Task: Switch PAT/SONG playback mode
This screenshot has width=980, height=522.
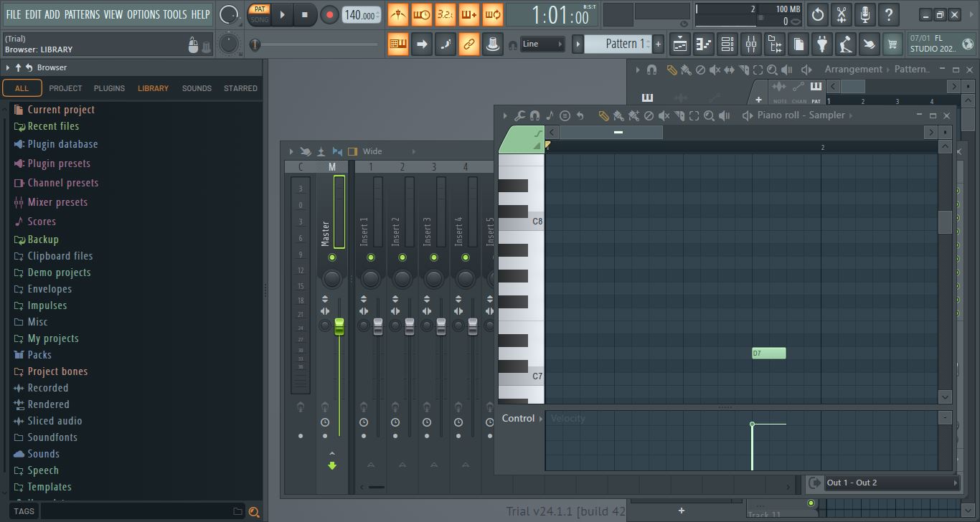Action: pyautogui.click(x=260, y=14)
